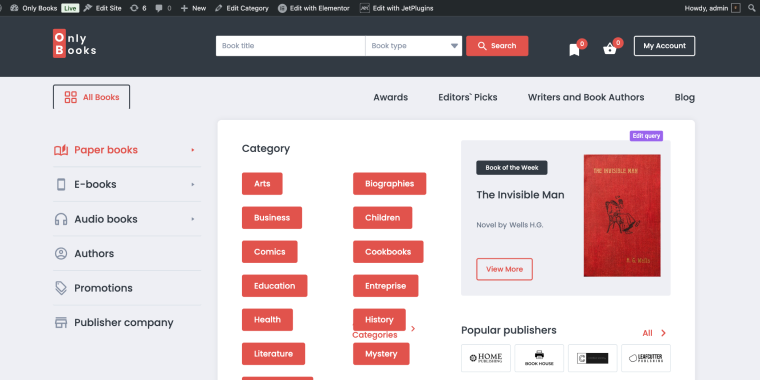Click the Categories link
The width and height of the screenshot is (760, 380).
click(x=375, y=335)
